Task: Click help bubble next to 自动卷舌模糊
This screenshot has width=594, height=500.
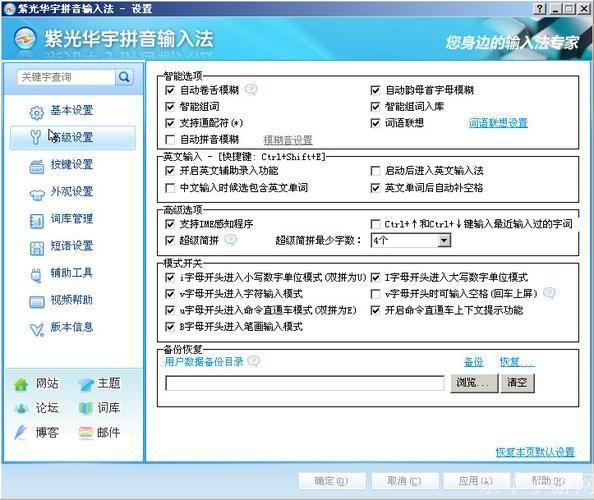Action: point(251,90)
